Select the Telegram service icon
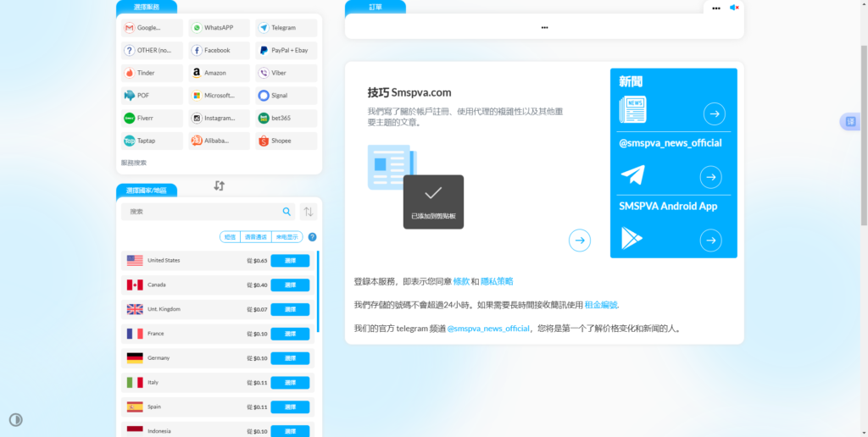 264,28
